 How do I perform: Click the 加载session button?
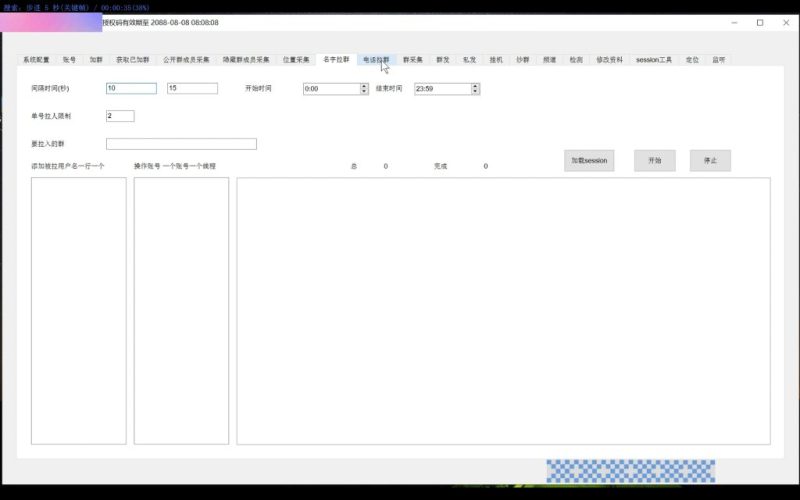(x=589, y=160)
